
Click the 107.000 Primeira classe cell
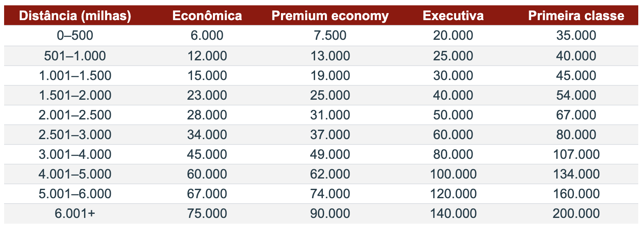click(x=576, y=154)
